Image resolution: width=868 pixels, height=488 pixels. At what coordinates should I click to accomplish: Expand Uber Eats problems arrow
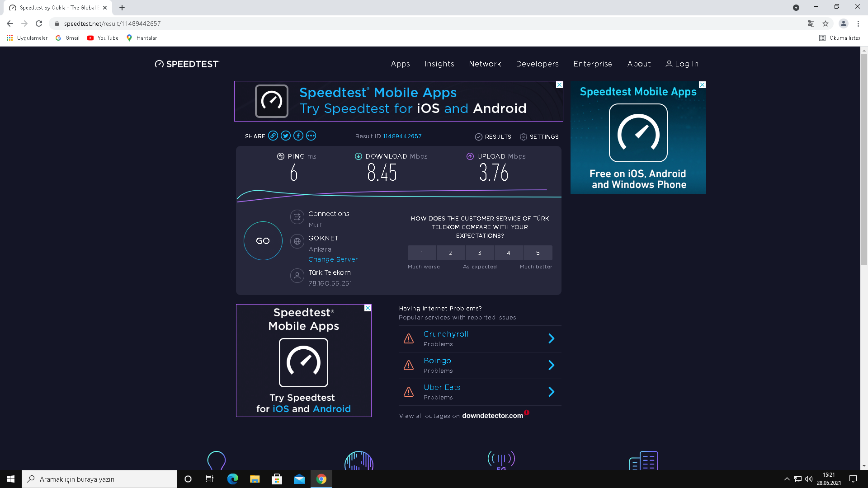pyautogui.click(x=551, y=392)
